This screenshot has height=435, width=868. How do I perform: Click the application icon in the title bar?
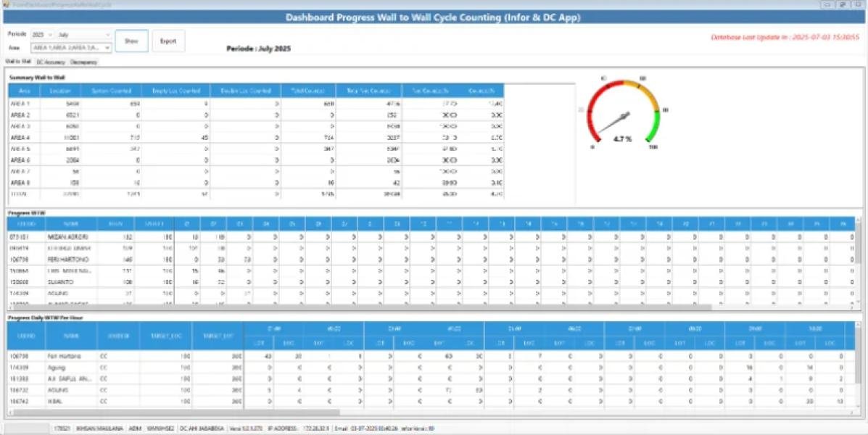coord(6,4)
